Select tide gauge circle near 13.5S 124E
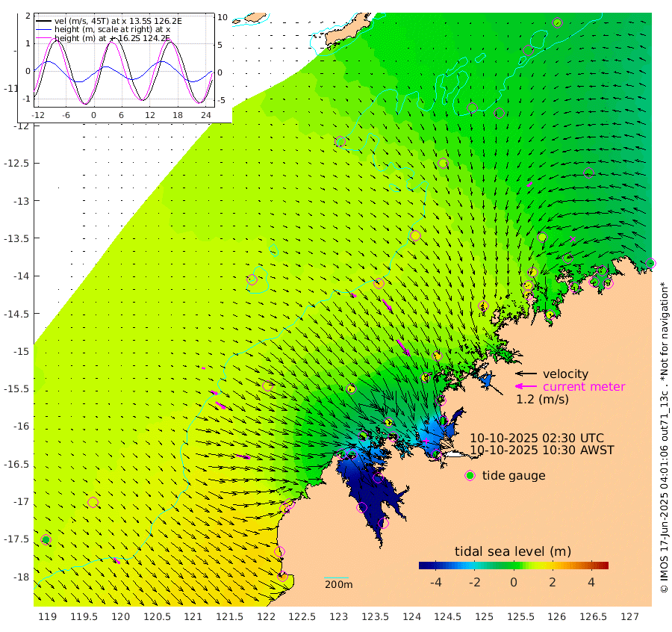 point(415,236)
